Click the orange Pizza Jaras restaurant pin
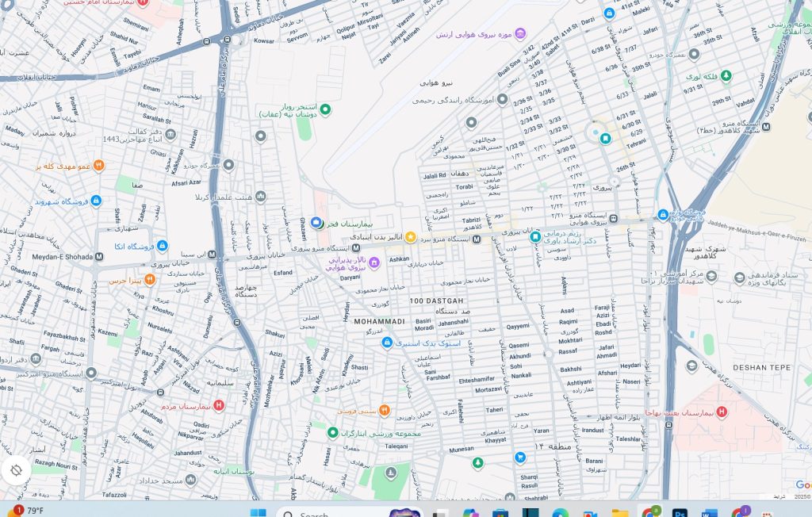812x517 pixels. pos(150,279)
